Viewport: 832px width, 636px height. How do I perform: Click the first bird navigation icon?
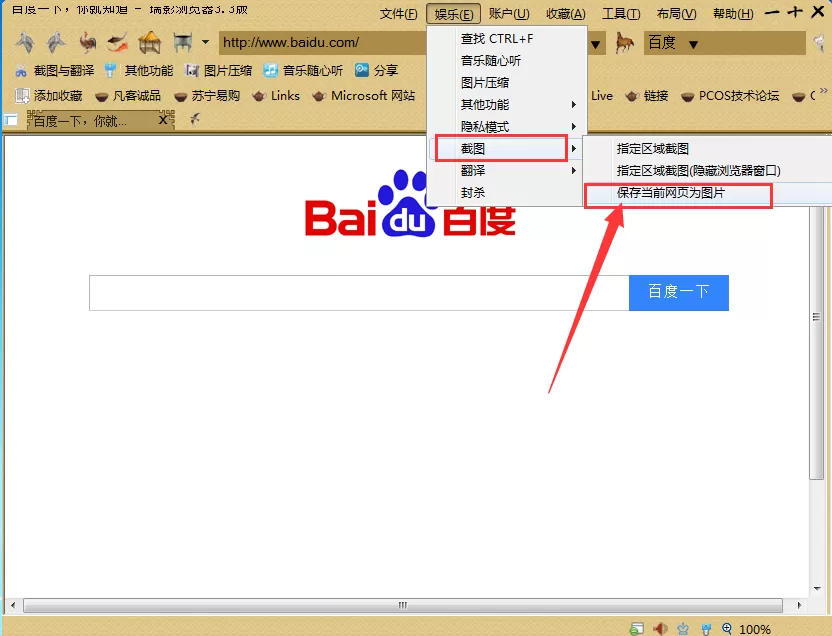tap(25, 42)
